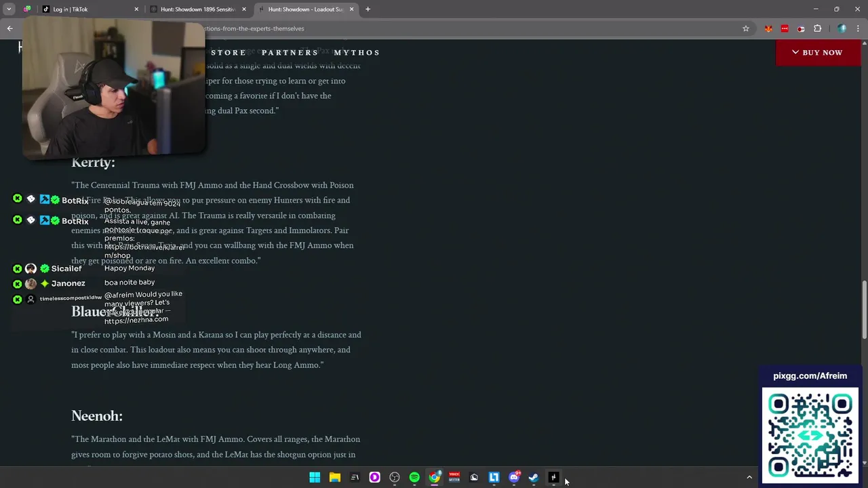Click the BotRix chat user with 9024 pontos
The height and width of the screenshot is (488, 868).
[x=75, y=201]
